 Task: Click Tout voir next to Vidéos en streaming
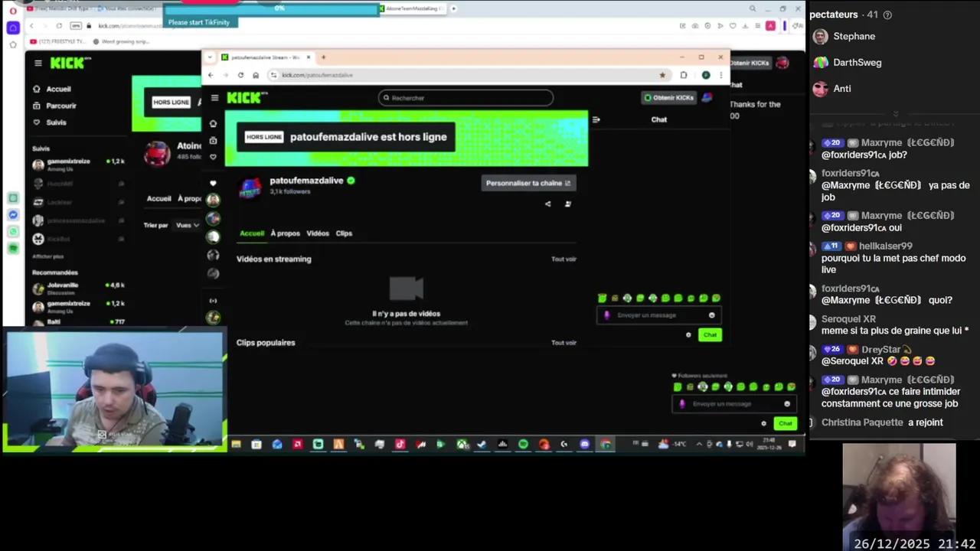[563, 259]
